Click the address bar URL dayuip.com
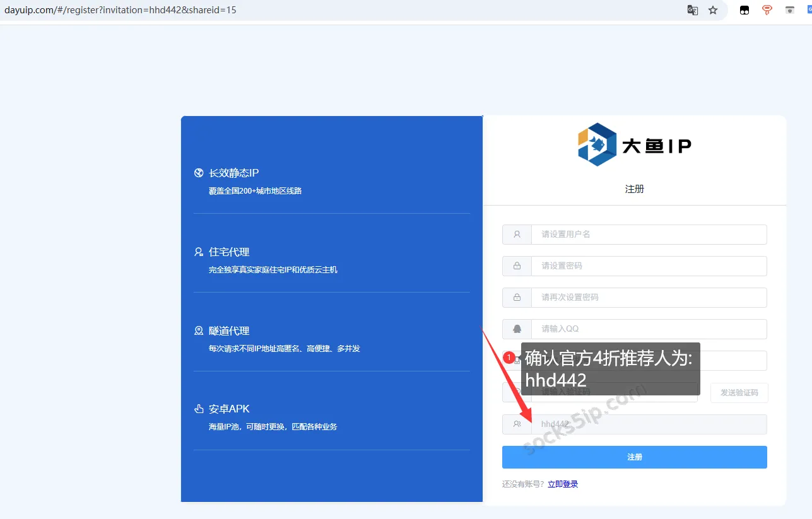The width and height of the screenshot is (812, 519). point(121,10)
